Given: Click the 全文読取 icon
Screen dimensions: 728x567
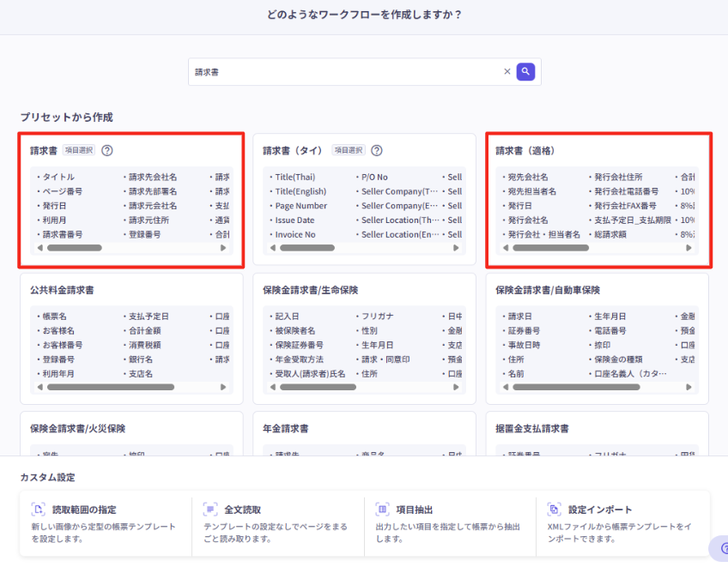Looking at the screenshot, I should tap(209, 509).
